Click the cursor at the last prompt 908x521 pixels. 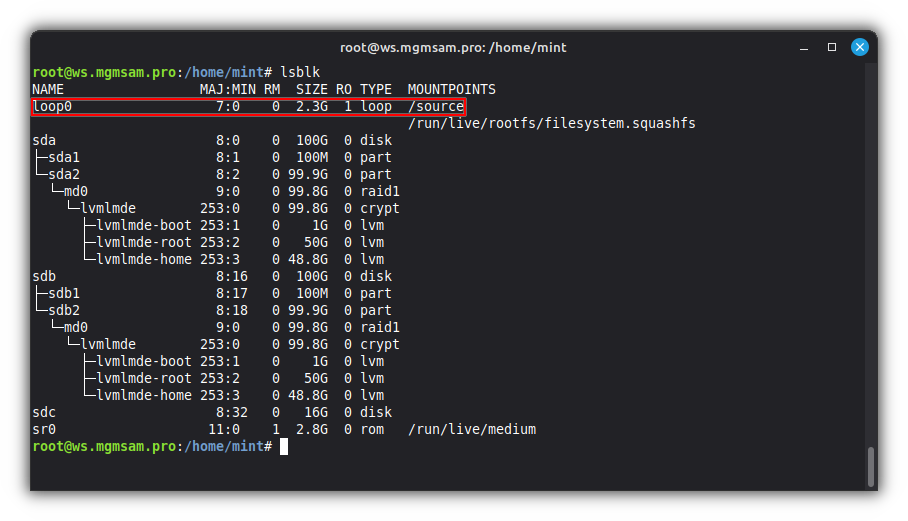pyautogui.click(x=284, y=446)
